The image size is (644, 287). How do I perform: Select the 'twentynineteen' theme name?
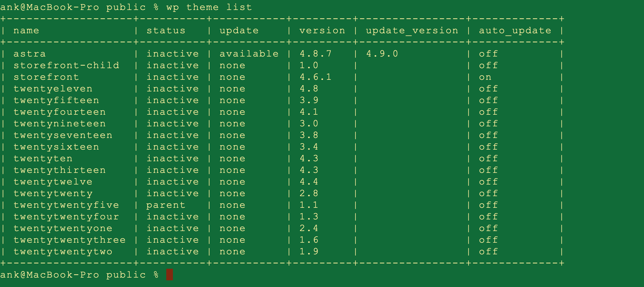tap(60, 124)
